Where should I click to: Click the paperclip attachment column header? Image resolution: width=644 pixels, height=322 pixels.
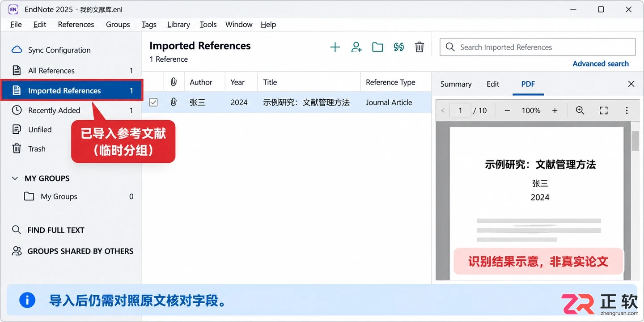(x=174, y=82)
